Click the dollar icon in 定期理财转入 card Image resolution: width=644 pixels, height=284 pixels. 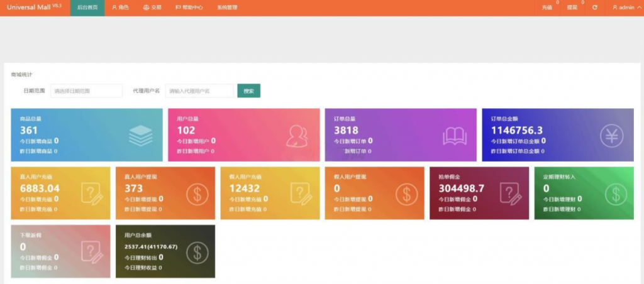tap(616, 194)
